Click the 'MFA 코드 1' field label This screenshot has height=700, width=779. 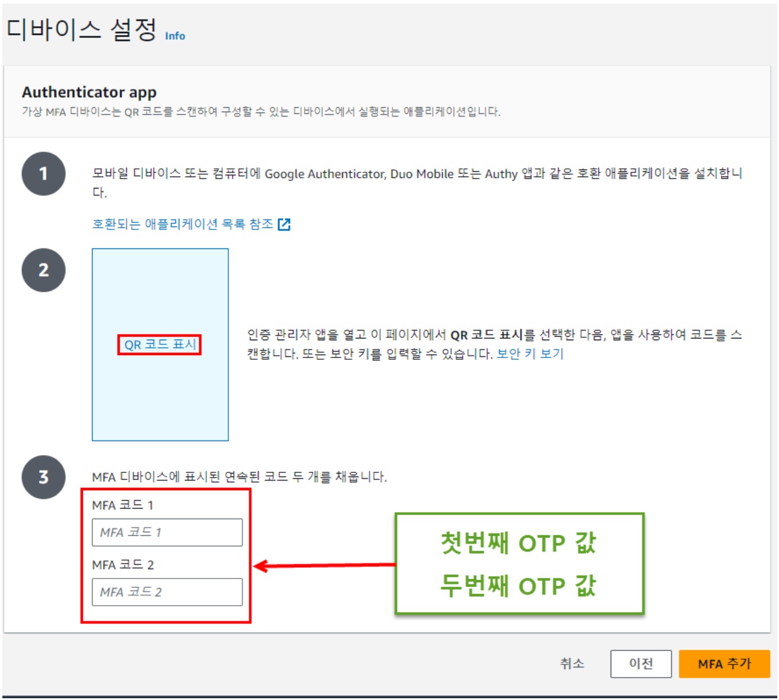123,505
